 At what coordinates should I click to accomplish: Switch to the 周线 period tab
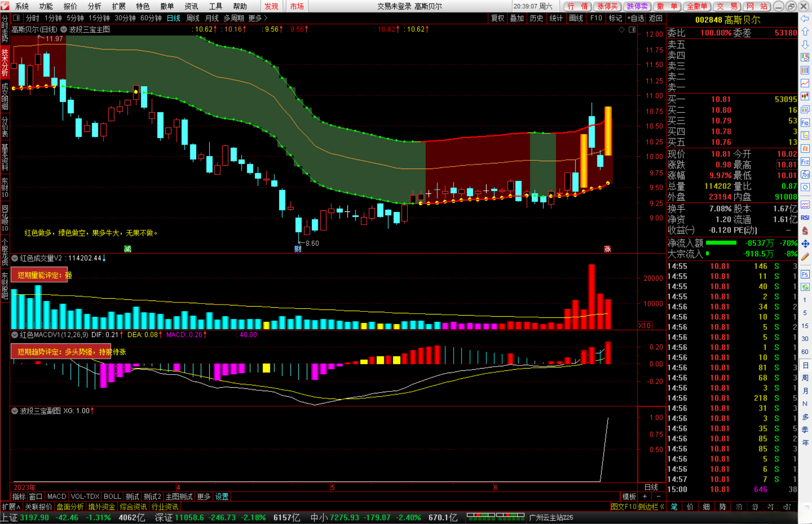point(193,18)
